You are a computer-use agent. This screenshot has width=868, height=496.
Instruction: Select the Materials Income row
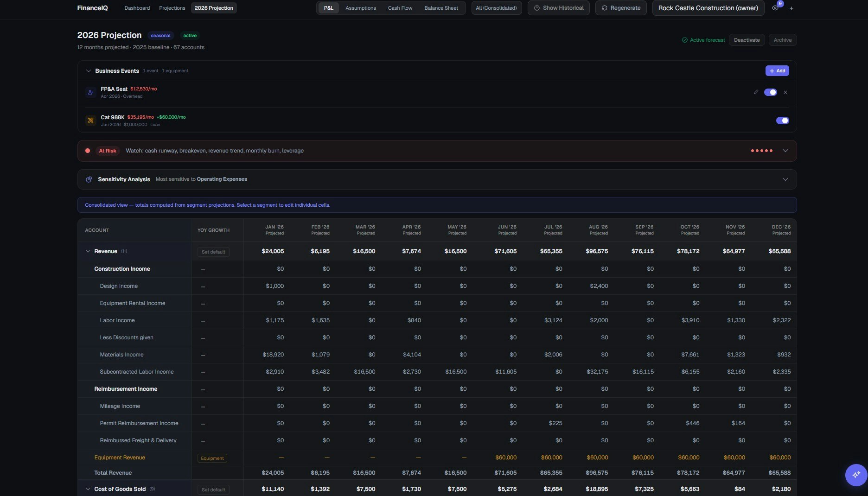click(x=437, y=355)
